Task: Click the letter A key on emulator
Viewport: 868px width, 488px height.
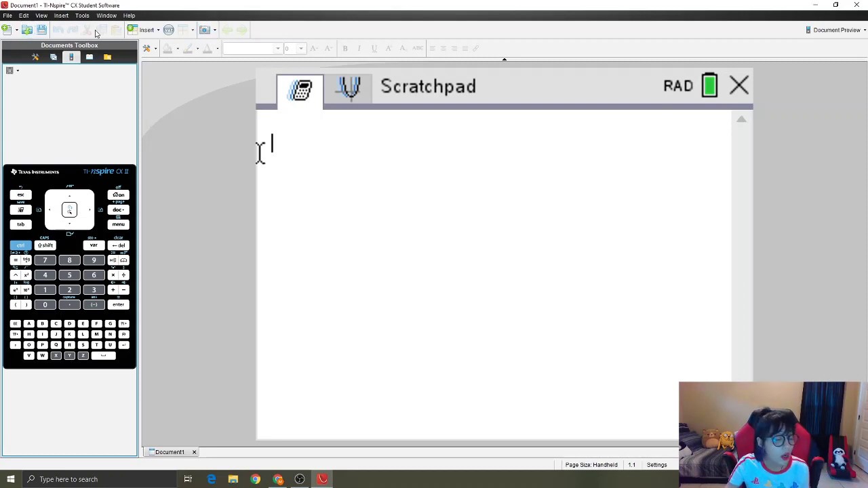Action: tap(28, 324)
